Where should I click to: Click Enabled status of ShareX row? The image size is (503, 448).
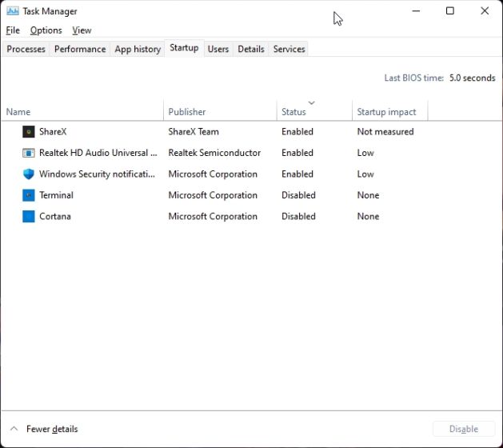click(297, 131)
